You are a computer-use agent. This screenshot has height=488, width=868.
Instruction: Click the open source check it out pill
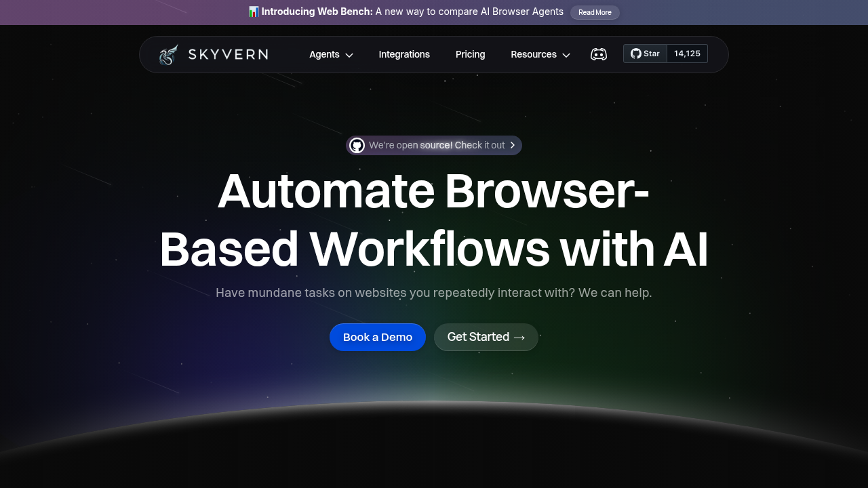434,145
